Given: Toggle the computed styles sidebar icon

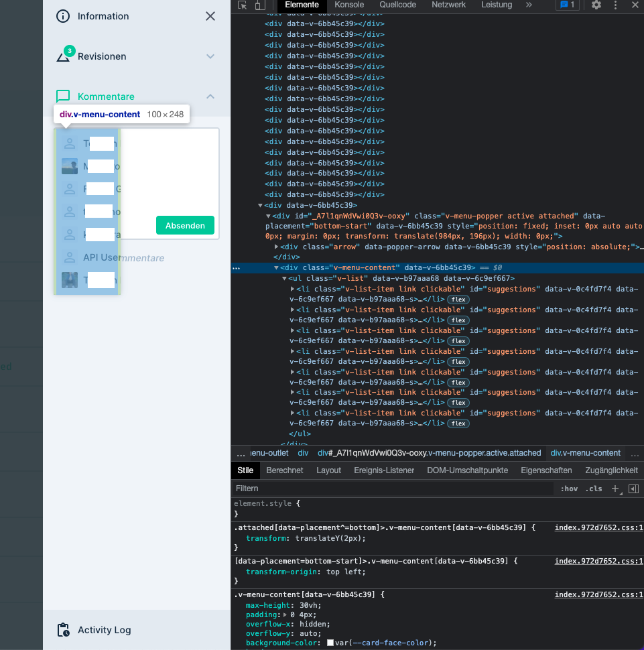Looking at the screenshot, I should 634,489.
